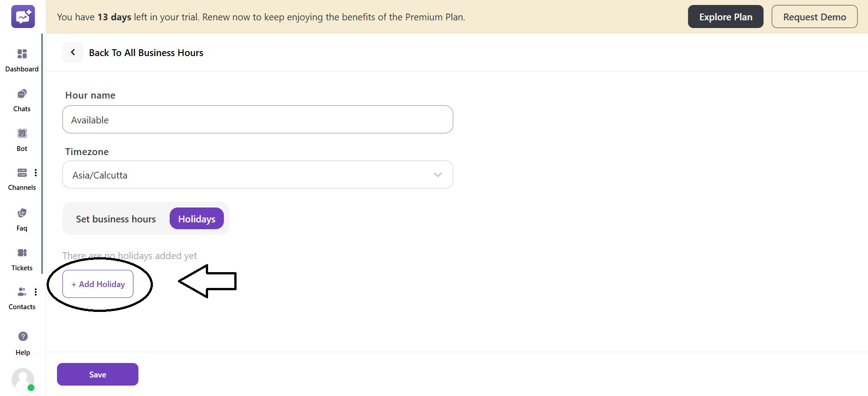Open the Asia/Calcutta timezone dropdown

coord(257,175)
